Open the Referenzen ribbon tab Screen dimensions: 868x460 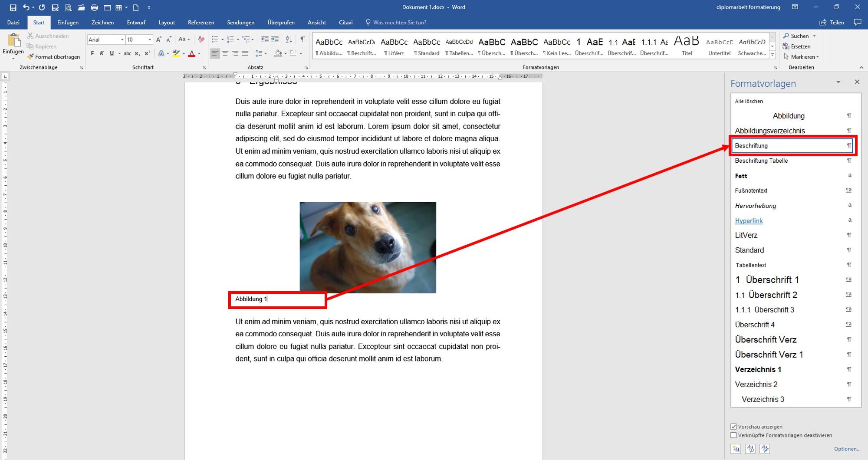[201, 23]
